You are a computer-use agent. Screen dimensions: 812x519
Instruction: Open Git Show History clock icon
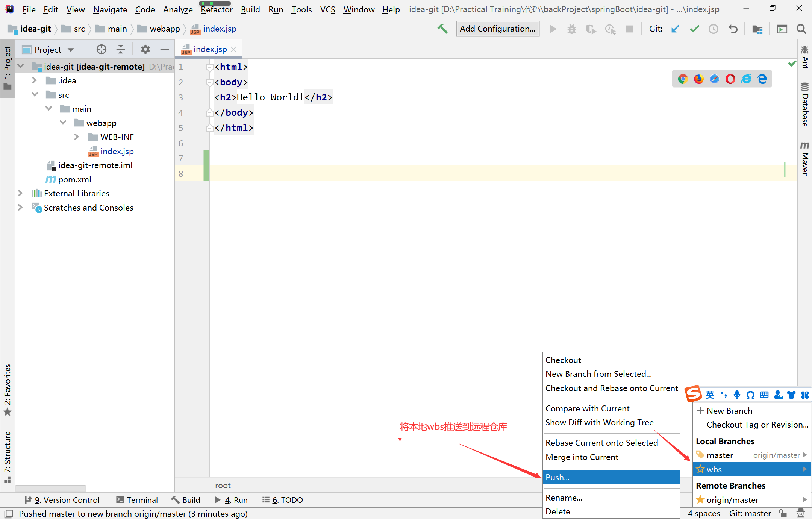[x=713, y=29]
